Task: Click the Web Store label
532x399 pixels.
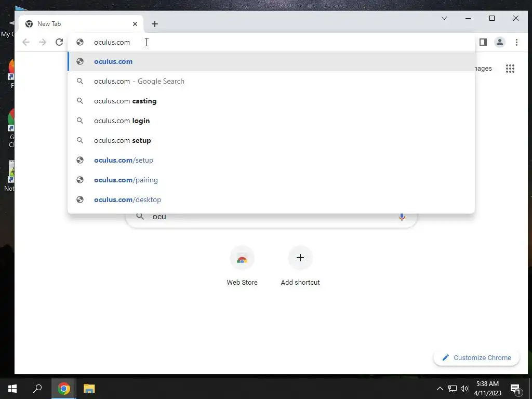Action: [242, 282]
